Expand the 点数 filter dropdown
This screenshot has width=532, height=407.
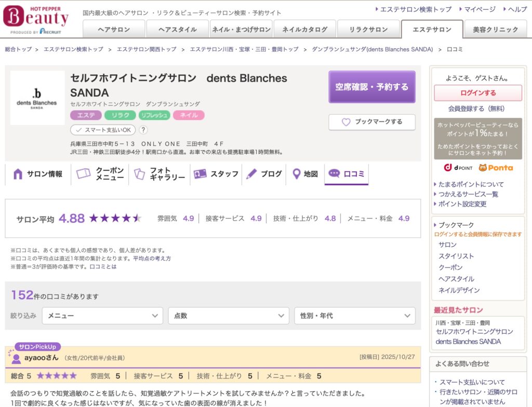click(228, 315)
